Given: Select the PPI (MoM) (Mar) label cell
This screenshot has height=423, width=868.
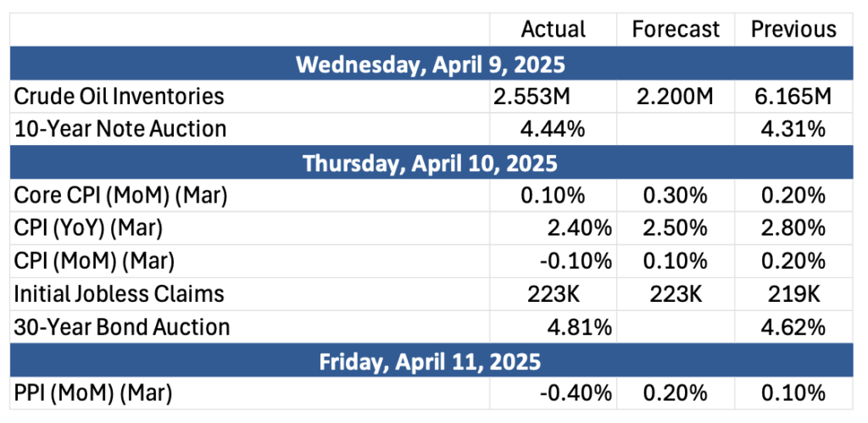Looking at the screenshot, I should click(250, 393).
